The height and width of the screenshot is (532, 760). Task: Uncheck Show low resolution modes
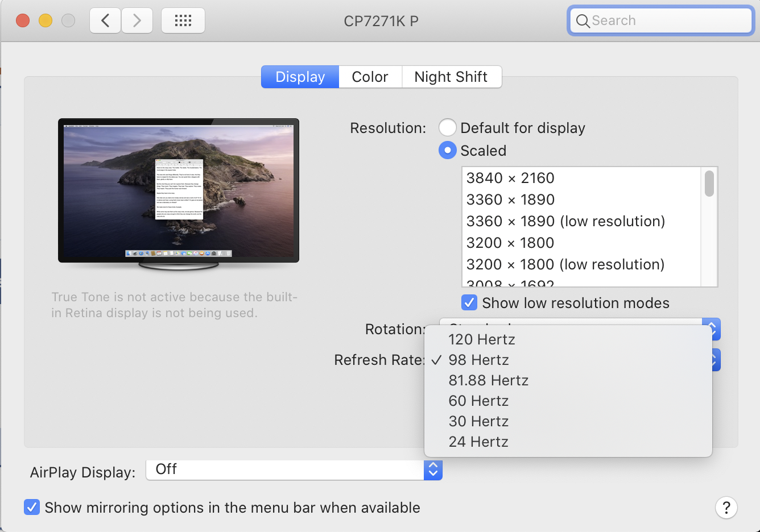coord(469,302)
